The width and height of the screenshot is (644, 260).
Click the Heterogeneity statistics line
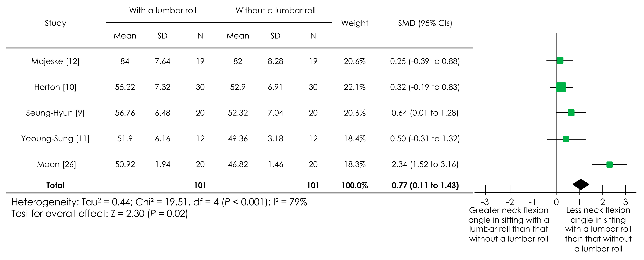coord(159,202)
